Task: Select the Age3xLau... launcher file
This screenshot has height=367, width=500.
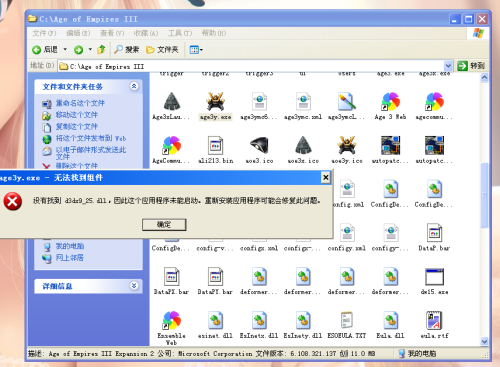Action: click(171, 106)
